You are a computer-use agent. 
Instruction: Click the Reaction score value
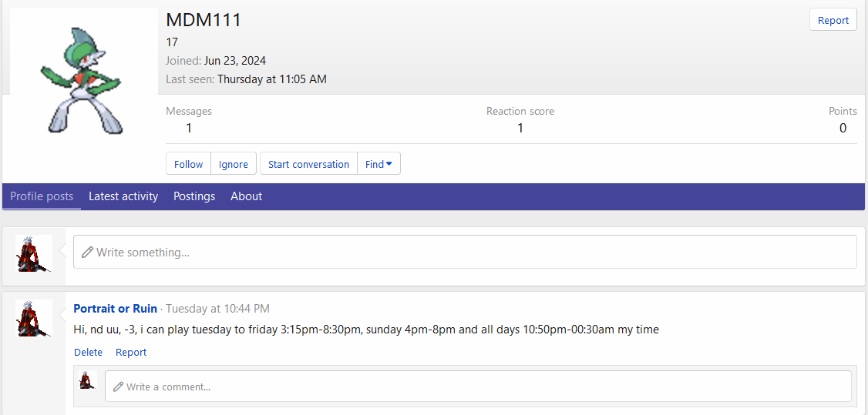pos(520,129)
